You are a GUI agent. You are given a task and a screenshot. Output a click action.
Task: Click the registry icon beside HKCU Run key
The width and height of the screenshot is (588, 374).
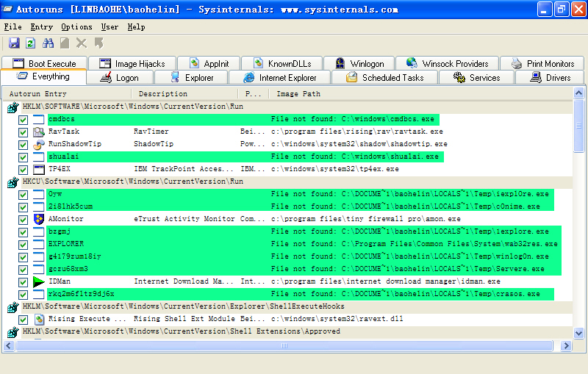pyautogui.click(x=12, y=181)
